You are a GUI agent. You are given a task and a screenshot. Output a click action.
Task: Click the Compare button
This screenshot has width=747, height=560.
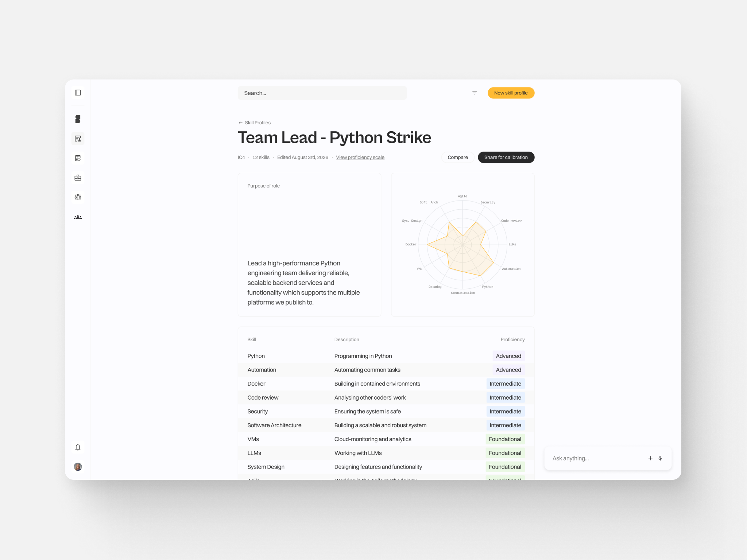coord(457,157)
